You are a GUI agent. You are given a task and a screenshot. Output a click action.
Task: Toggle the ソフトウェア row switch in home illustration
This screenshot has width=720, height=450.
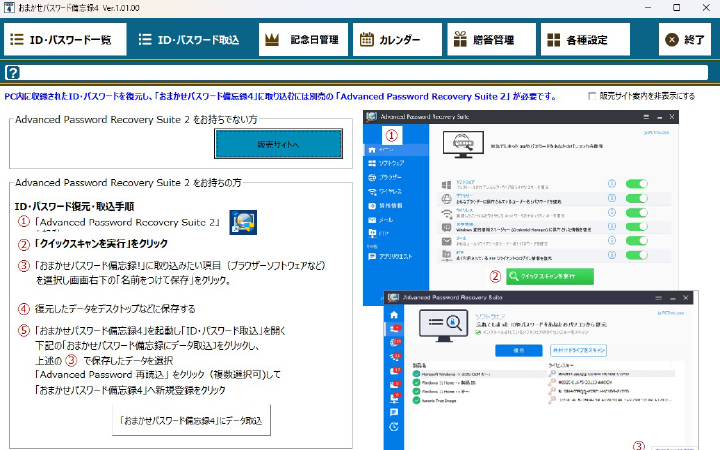coord(636,184)
